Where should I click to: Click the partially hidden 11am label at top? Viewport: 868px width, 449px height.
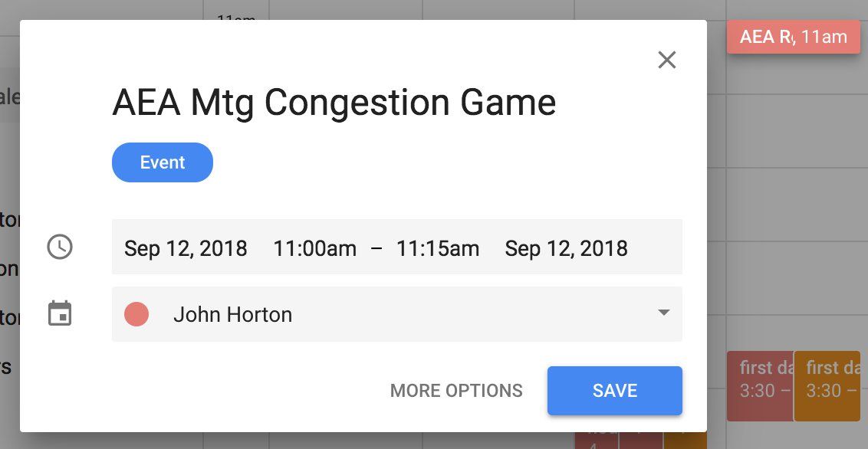tap(236, 17)
